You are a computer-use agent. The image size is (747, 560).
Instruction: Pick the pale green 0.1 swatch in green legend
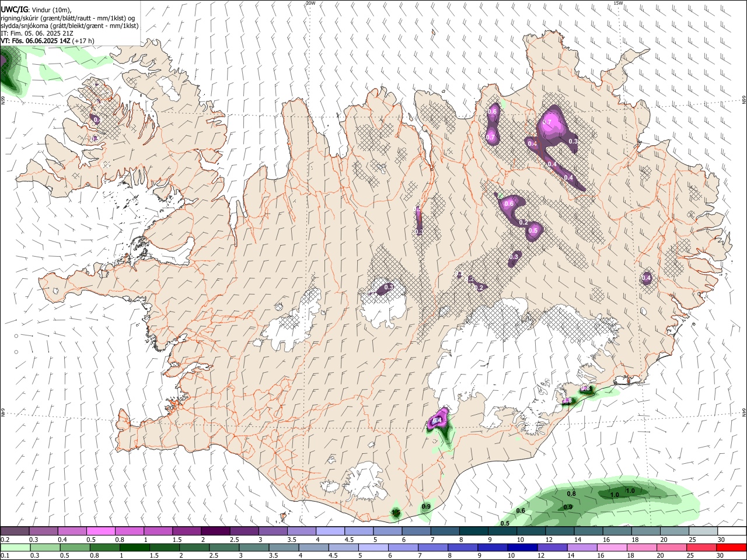point(15,547)
